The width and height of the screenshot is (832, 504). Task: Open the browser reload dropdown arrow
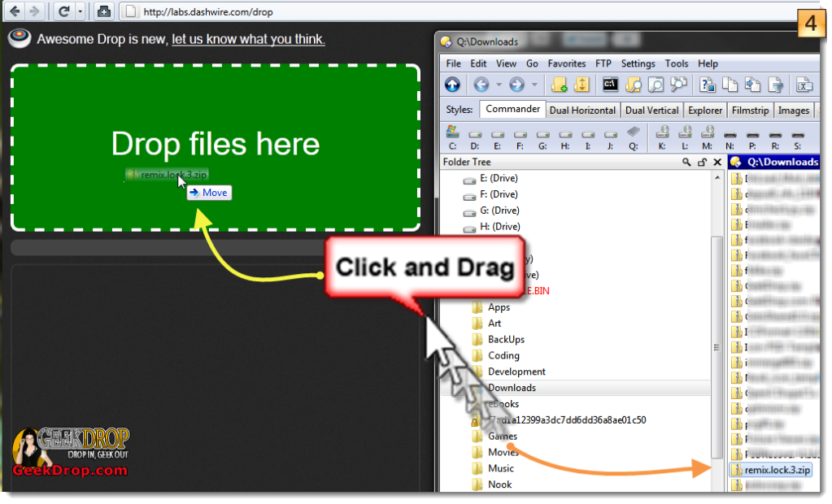[80, 11]
